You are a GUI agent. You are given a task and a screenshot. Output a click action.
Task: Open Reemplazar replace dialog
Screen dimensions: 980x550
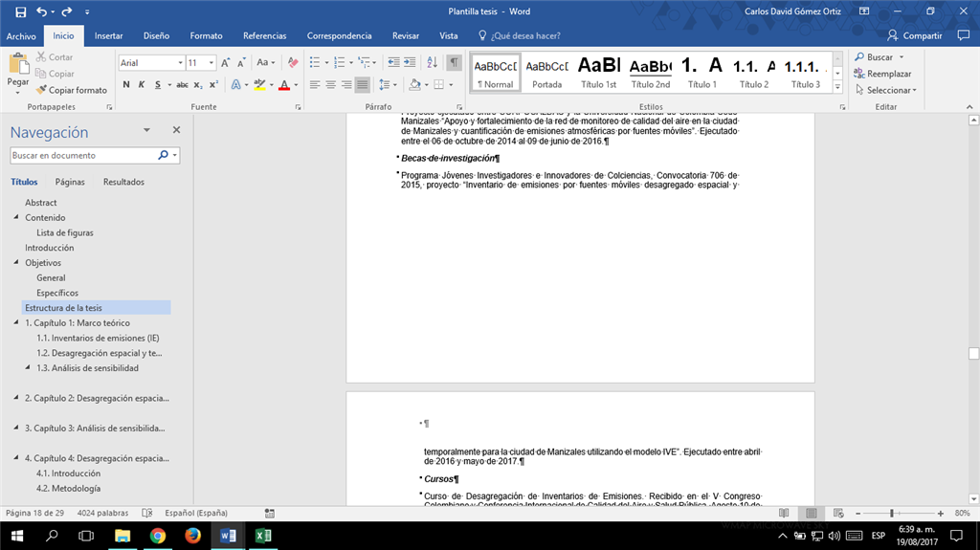point(882,74)
